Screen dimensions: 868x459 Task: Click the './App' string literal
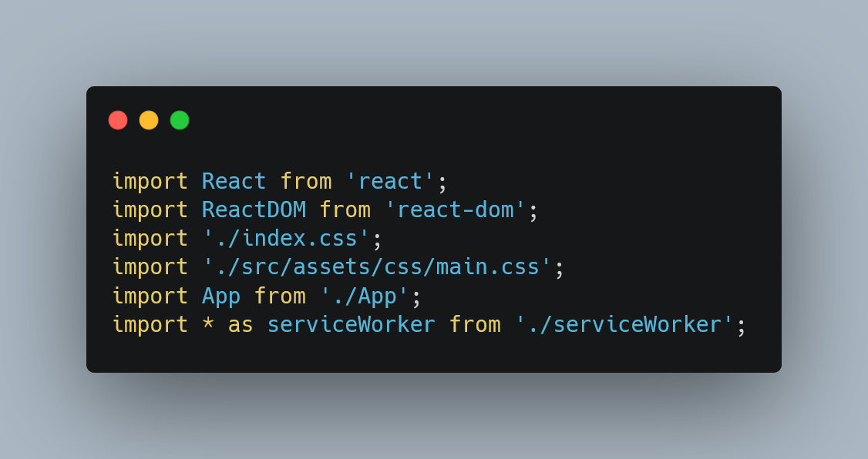point(365,296)
